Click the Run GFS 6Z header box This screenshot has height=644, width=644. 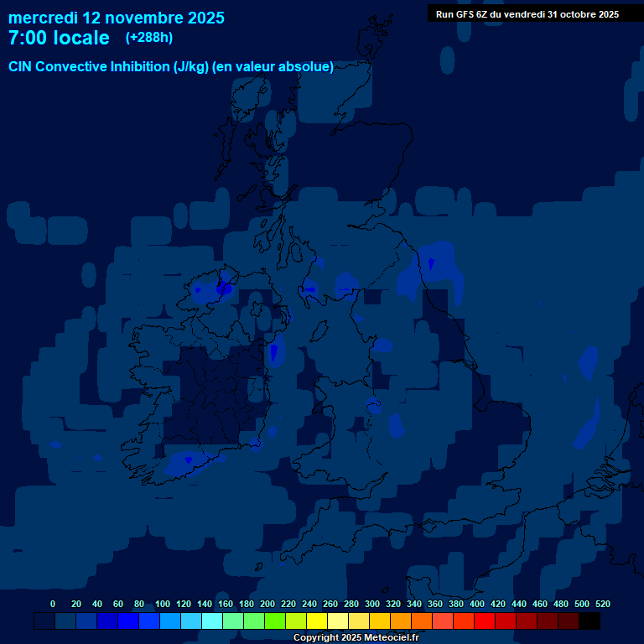point(527,13)
